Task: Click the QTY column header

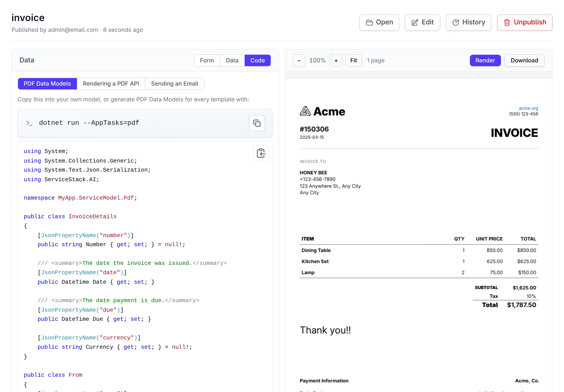Action: click(x=459, y=239)
